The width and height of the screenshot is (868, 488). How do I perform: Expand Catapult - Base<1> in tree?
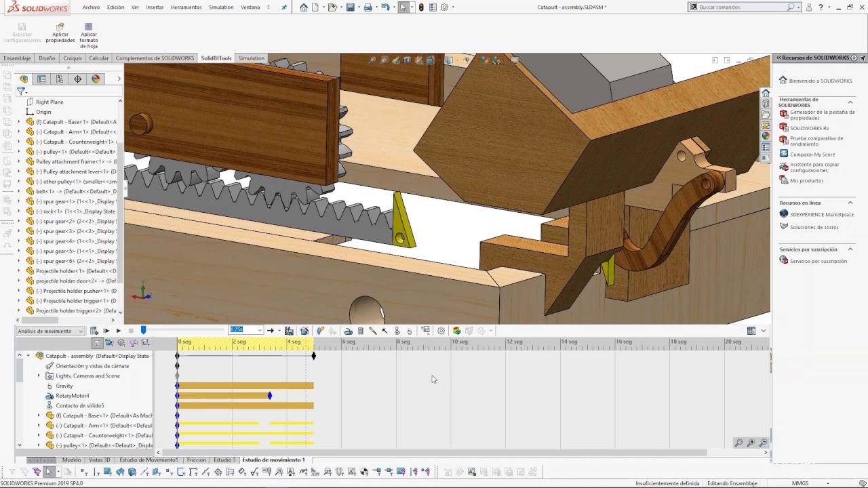[x=19, y=122]
